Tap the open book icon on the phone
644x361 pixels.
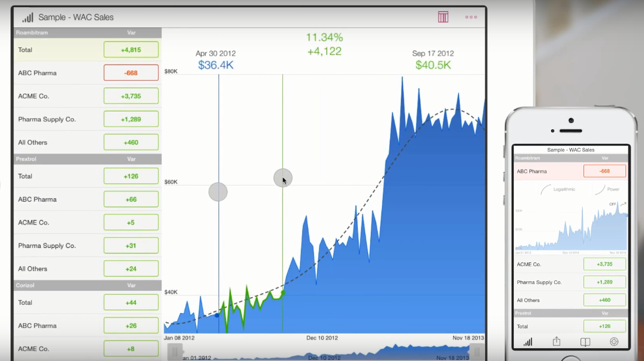585,342
